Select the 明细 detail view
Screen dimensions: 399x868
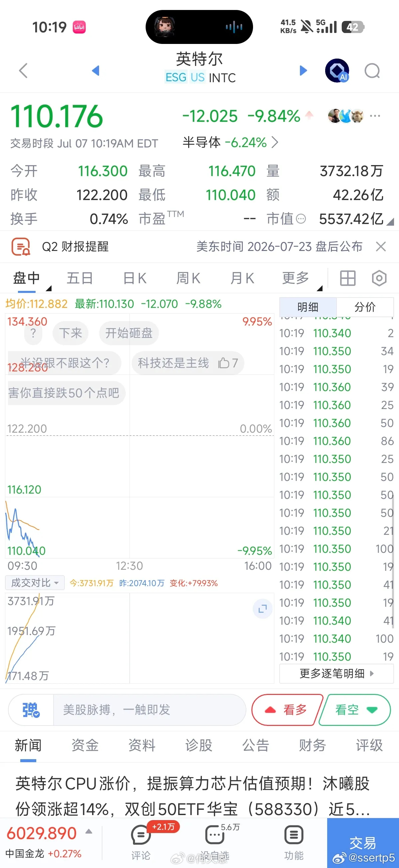tap(308, 307)
